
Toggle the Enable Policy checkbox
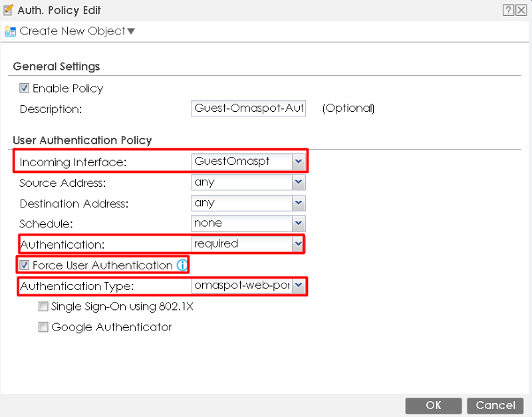25,88
